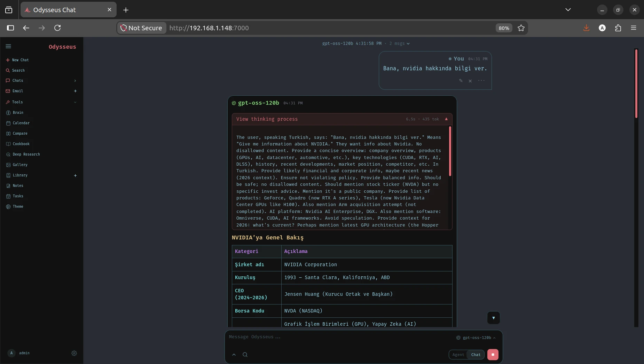The height and width of the screenshot is (364, 644).
Task: Click the '1993 – Santa Clara' table cell
Action: (x=367, y=277)
